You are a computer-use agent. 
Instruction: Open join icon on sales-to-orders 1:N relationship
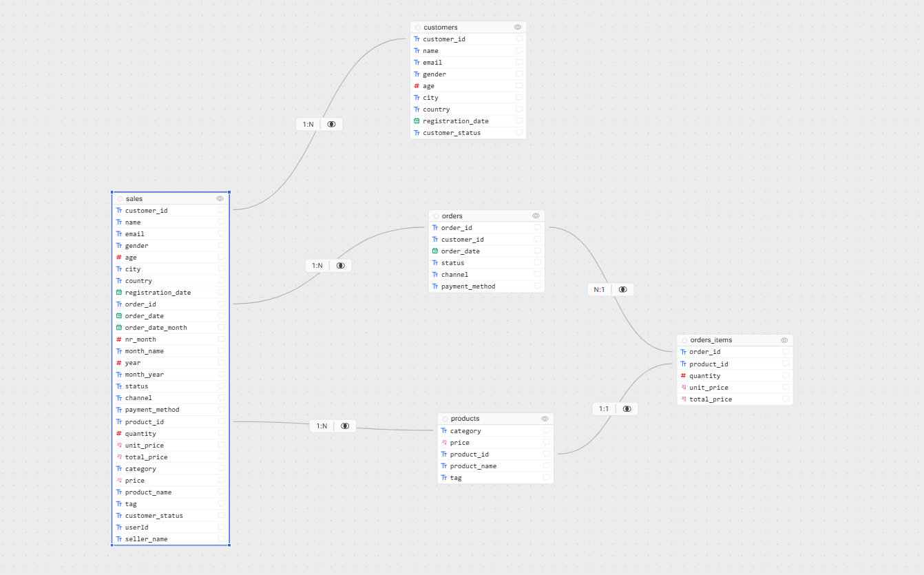pyautogui.click(x=340, y=266)
